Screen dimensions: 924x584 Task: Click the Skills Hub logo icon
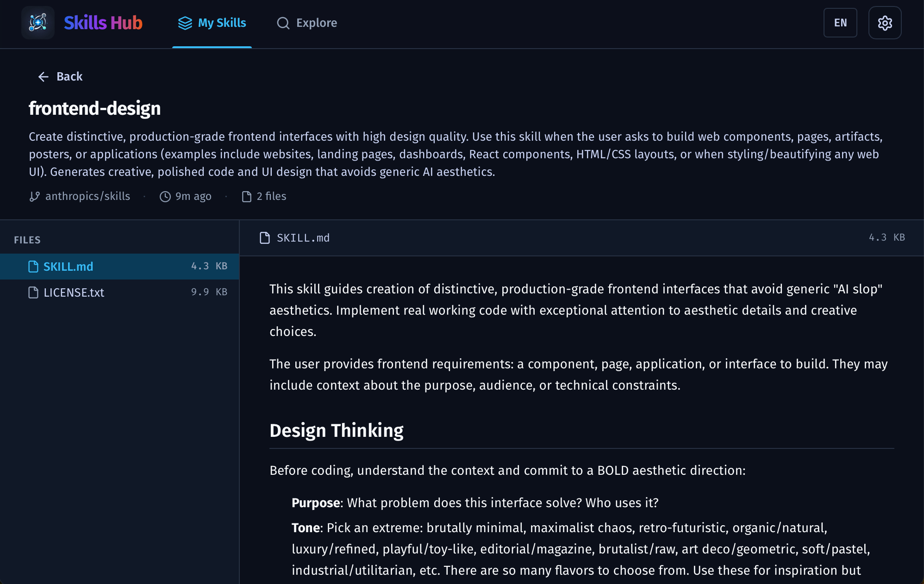click(38, 23)
